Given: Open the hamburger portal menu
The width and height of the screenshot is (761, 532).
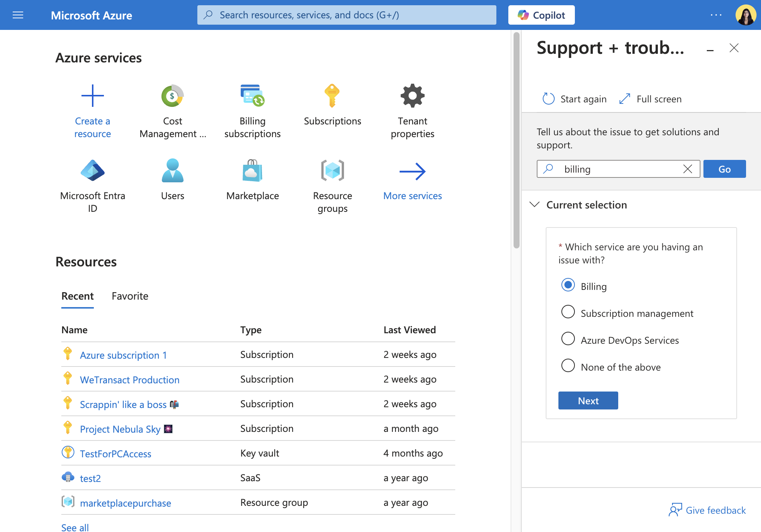Looking at the screenshot, I should click(x=18, y=15).
